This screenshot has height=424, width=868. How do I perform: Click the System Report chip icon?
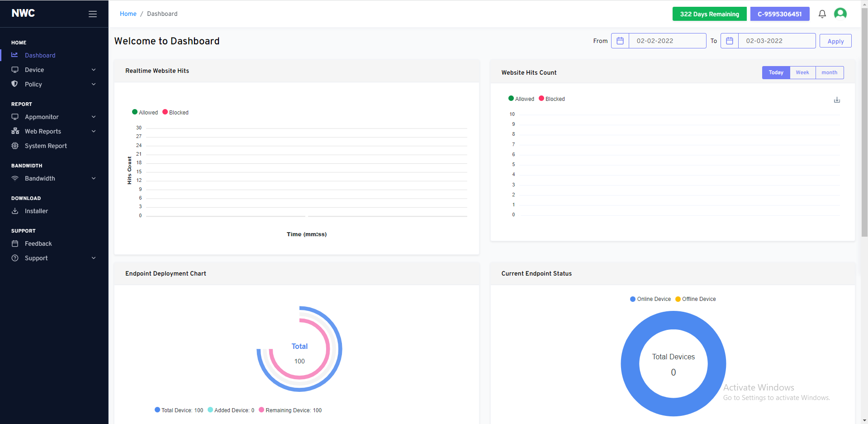[x=15, y=146]
